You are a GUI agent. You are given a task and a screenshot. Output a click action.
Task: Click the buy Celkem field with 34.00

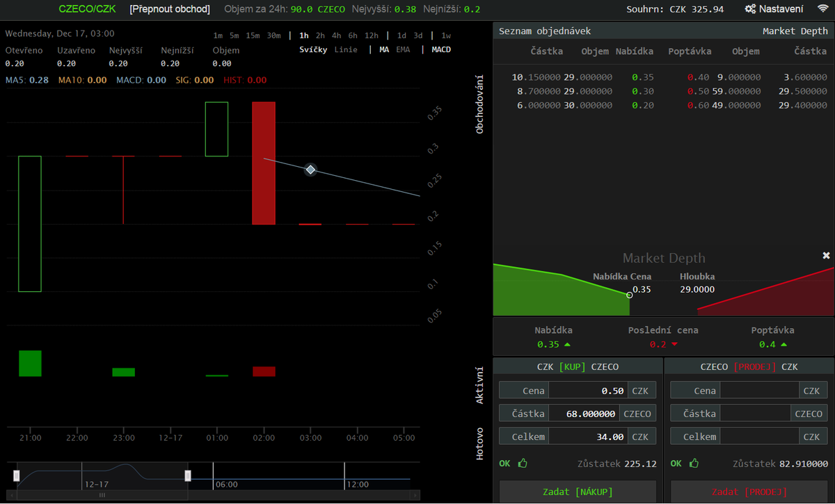(x=588, y=437)
